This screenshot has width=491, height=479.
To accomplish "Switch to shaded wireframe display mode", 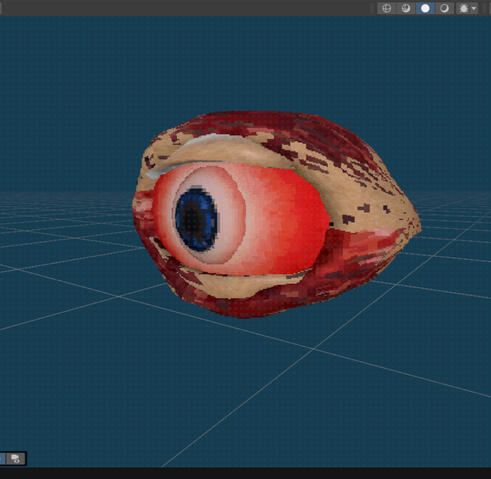I will tap(406, 8).
